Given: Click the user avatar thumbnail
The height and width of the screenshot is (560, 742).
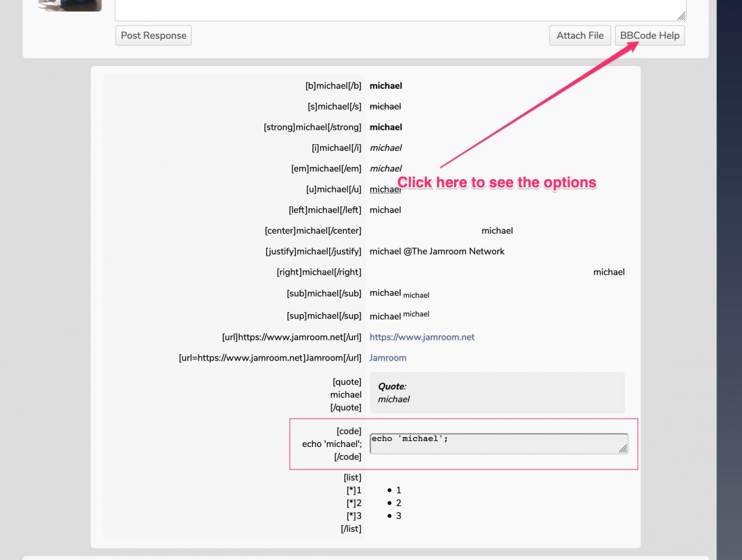Looking at the screenshot, I should pos(70,5).
